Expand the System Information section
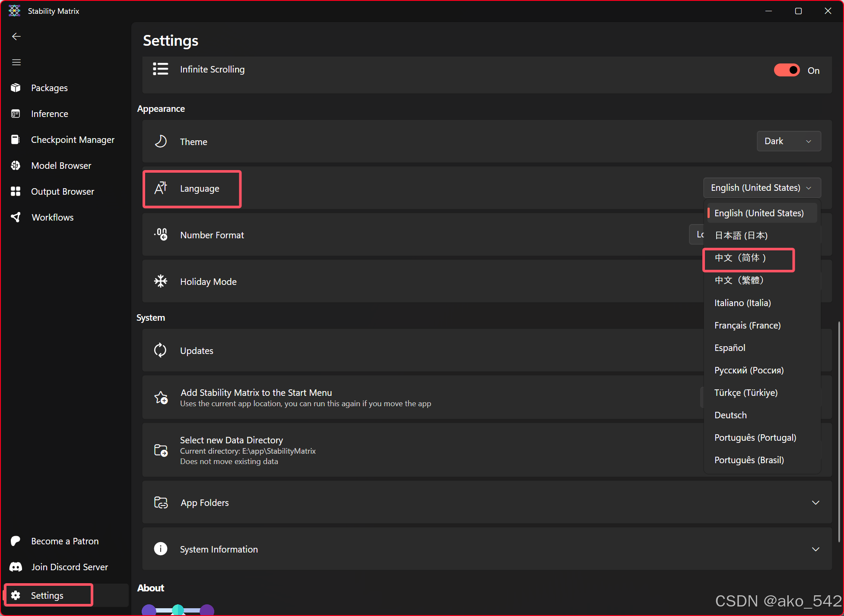 [815, 549]
